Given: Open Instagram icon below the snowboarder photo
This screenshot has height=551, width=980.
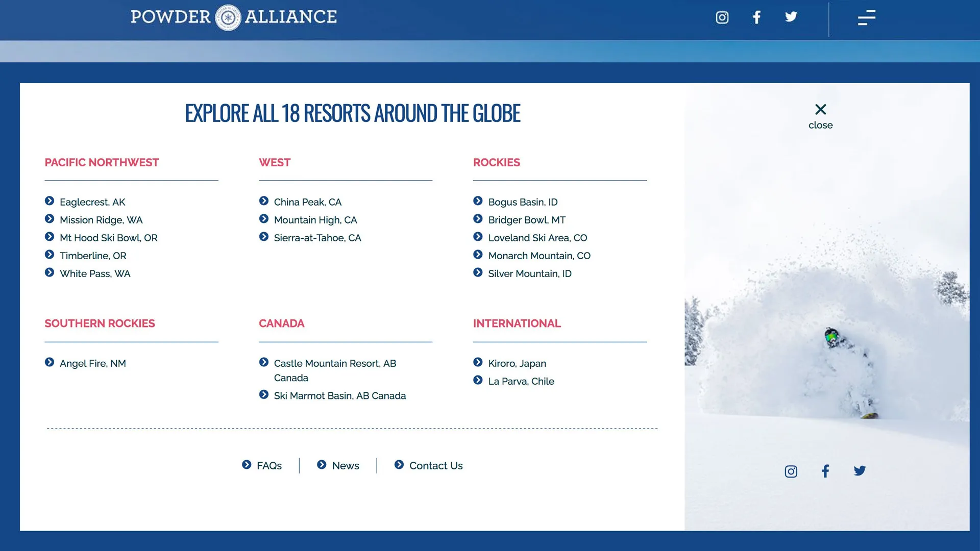Looking at the screenshot, I should coord(791,471).
